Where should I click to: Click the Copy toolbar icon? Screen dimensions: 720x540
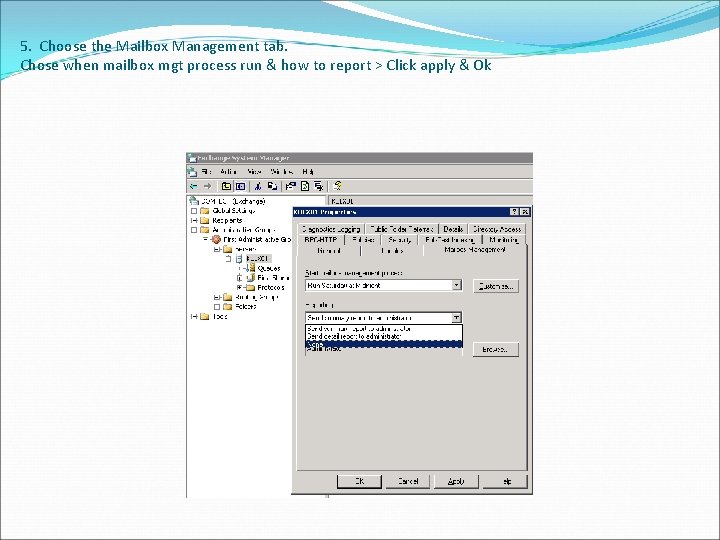point(272,186)
